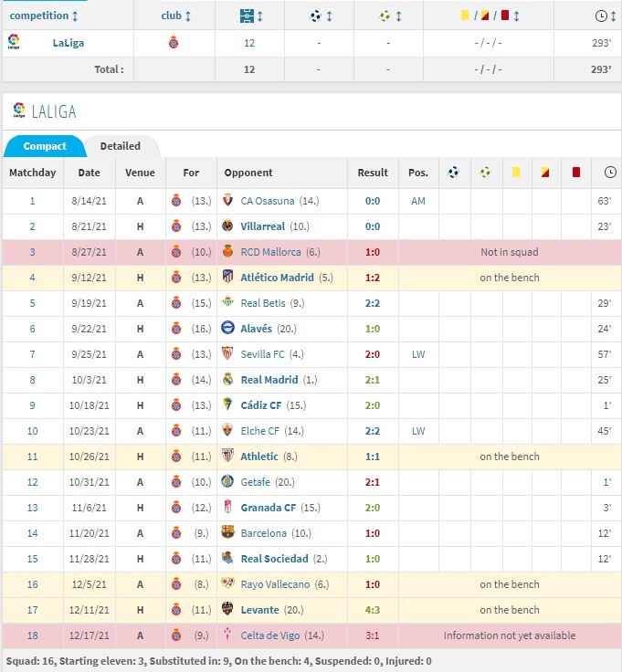The height and width of the screenshot is (672, 622).
Task: Click the Real Madrid club crest
Action: (x=227, y=379)
